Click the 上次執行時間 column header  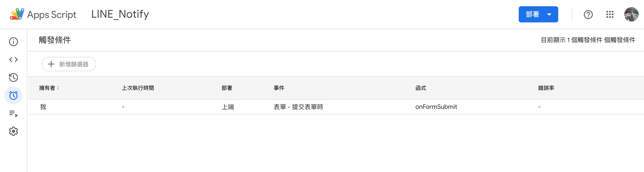coord(138,88)
